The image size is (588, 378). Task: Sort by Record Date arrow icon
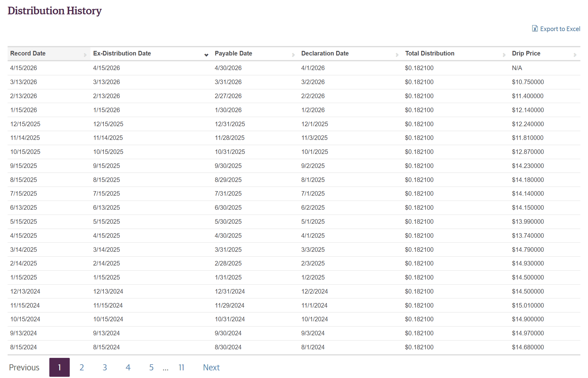click(85, 55)
